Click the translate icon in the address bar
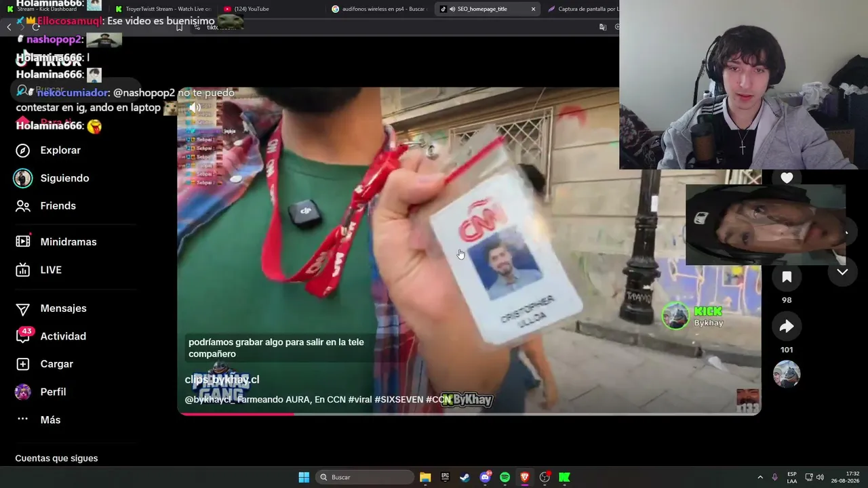Viewport: 868px width, 488px height. pos(602,27)
